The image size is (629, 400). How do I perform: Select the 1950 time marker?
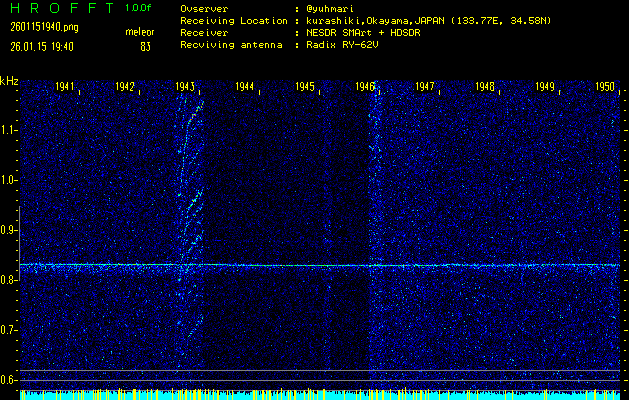(x=604, y=87)
